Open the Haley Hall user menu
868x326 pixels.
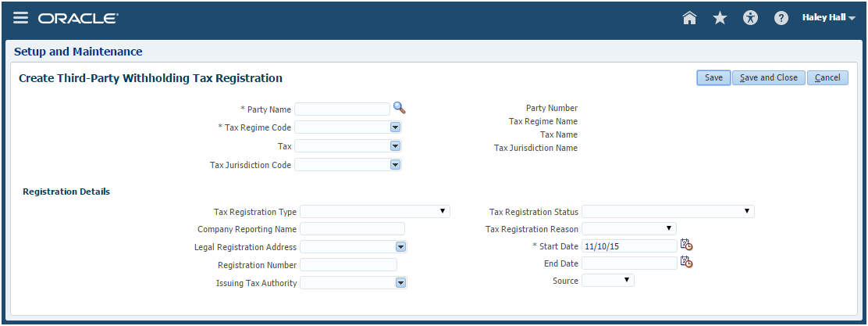(x=828, y=17)
